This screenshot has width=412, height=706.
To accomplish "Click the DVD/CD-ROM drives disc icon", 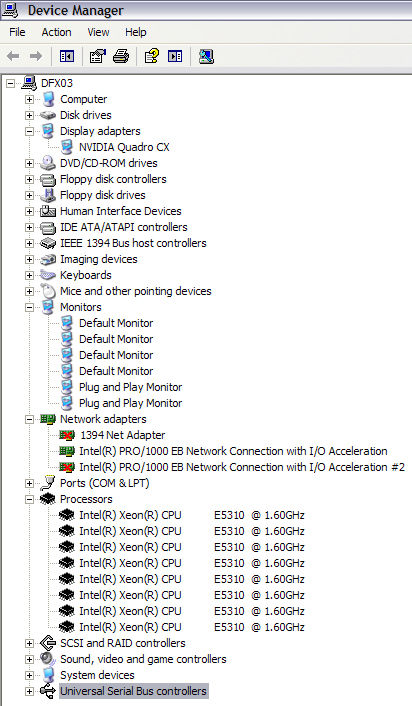I will pos(48,163).
